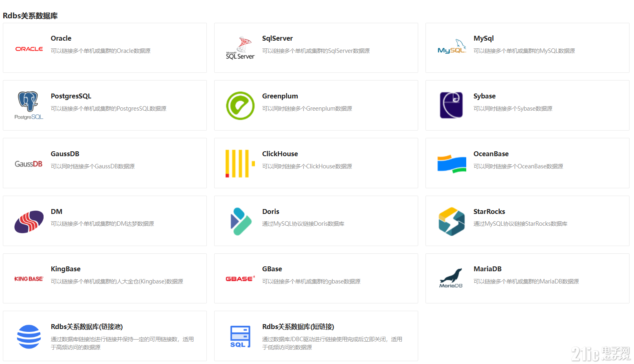This screenshot has height=364, width=634.
Task: Click description 可以同时链接多个Sybase数据源
Action: pyautogui.click(x=513, y=109)
